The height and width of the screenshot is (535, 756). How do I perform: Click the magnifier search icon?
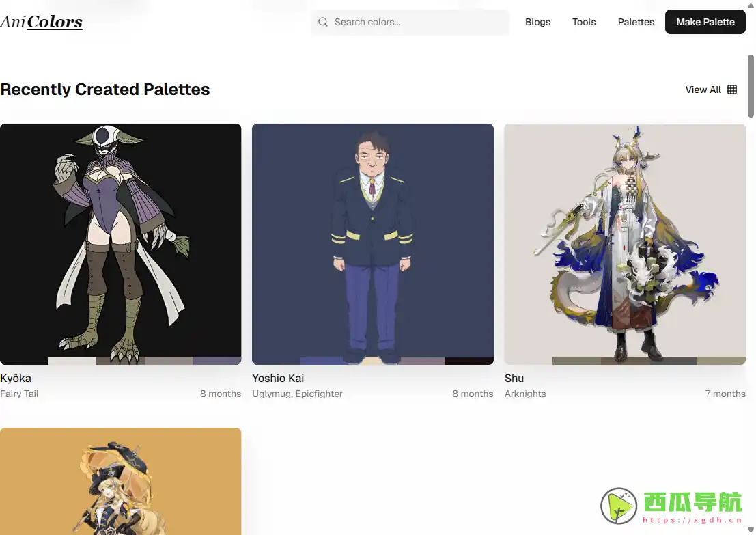(323, 22)
